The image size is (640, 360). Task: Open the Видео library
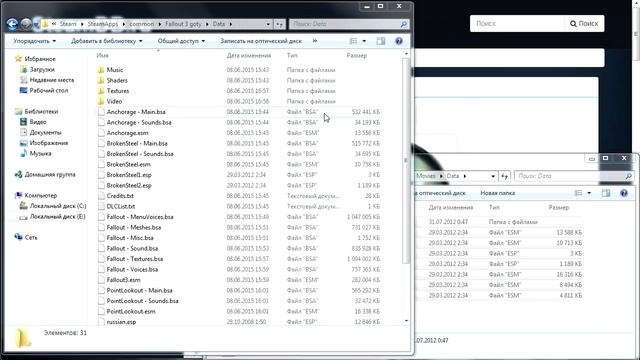tap(38, 122)
